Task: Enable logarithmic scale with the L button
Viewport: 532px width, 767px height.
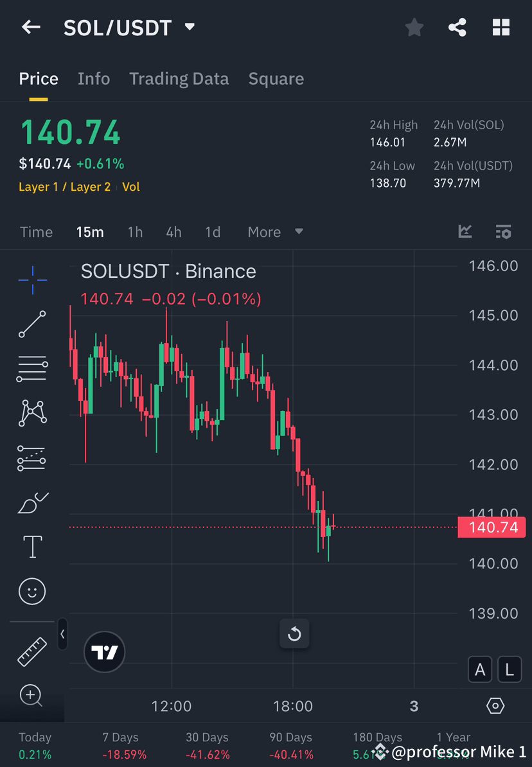Action: click(x=509, y=669)
